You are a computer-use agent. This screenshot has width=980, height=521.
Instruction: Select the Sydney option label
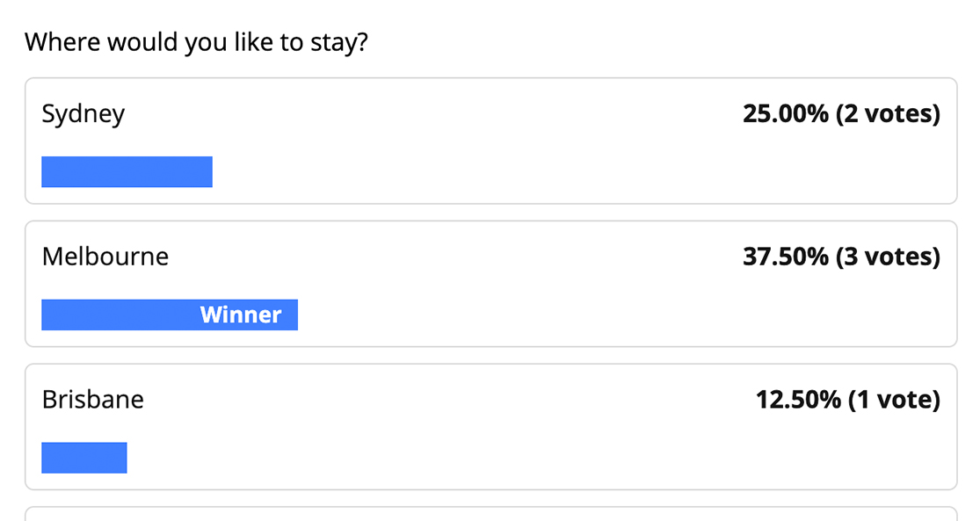click(83, 114)
